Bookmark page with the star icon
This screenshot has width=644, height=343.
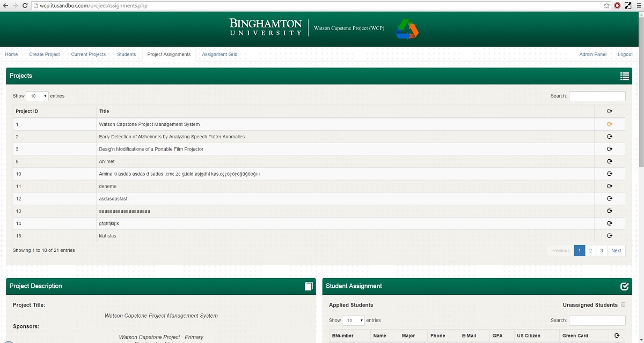[606, 5]
